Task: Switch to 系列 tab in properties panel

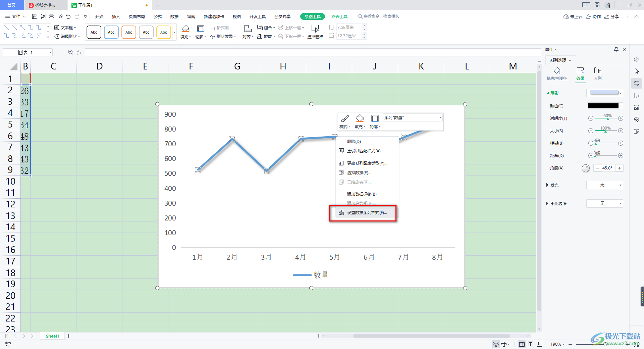Action: pos(598,74)
